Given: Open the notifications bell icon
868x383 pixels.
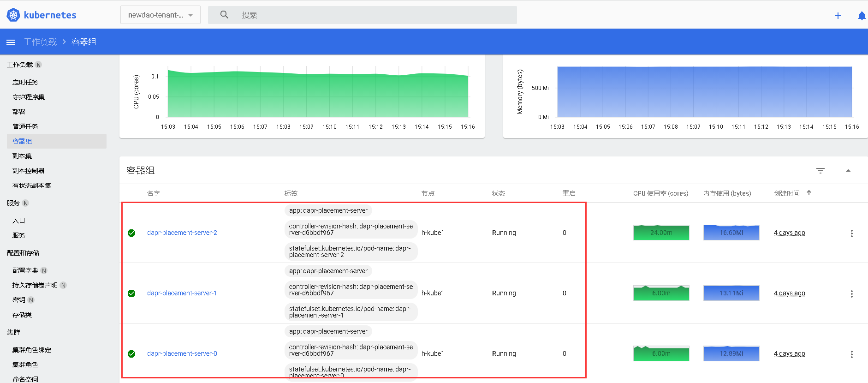Looking at the screenshot, I should point(862,16).
